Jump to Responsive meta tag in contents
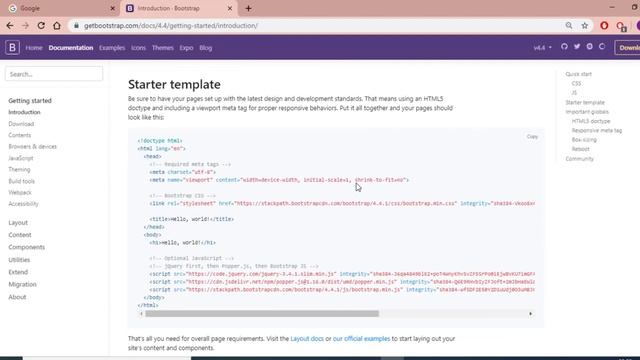The image size is (640, 360). tap(597, 131)
